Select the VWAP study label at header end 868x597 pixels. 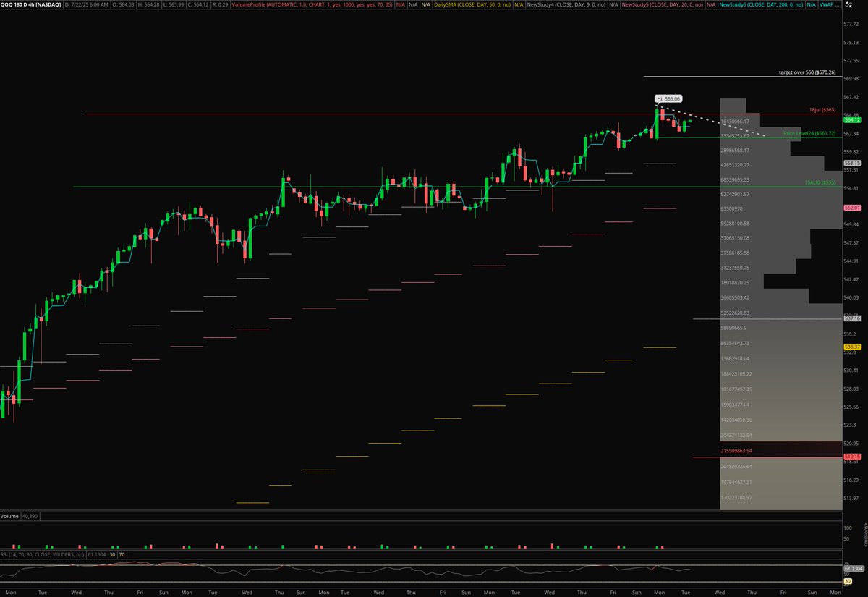click(830, 4)
